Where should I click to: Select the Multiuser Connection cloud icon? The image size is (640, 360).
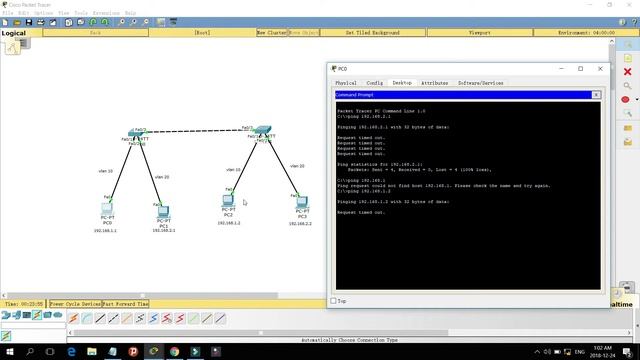pos(58,315)
